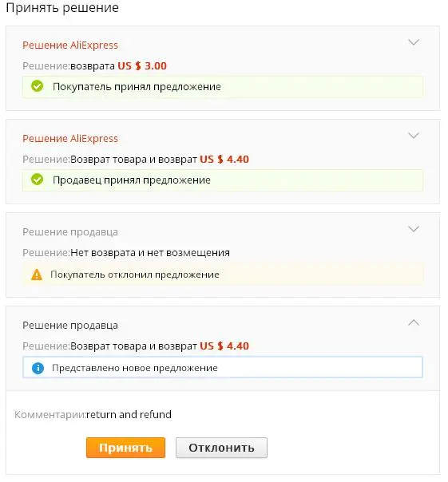Click 'Принять решение' page heading

coord(62,8)
